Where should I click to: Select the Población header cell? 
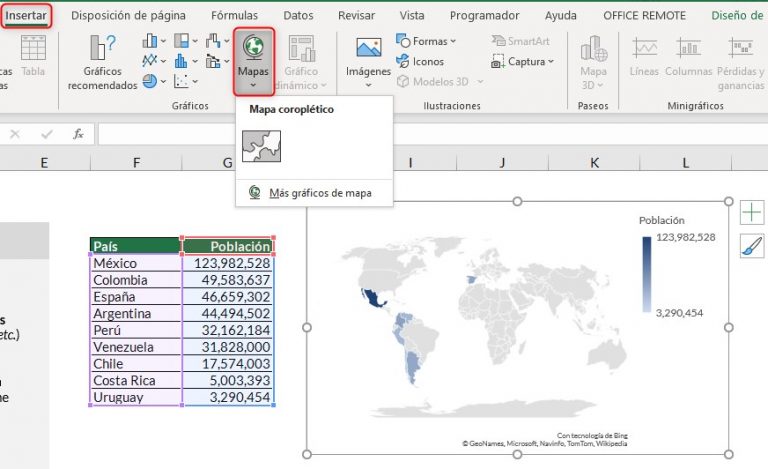(228, 246)
